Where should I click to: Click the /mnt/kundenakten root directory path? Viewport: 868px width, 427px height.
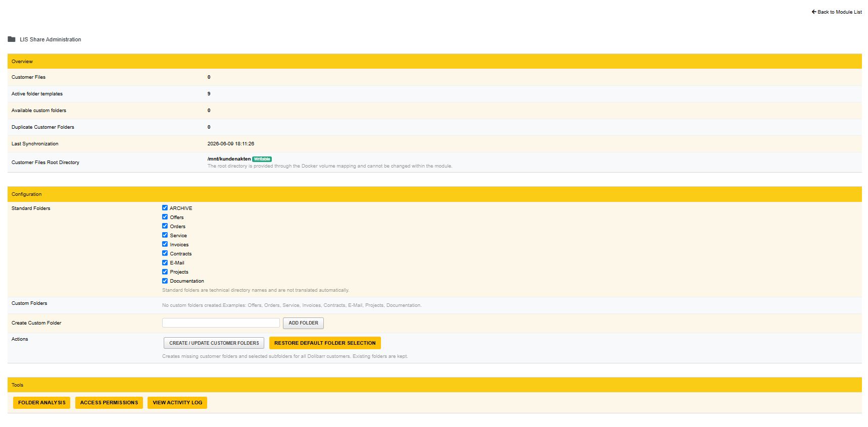point(229,159)
